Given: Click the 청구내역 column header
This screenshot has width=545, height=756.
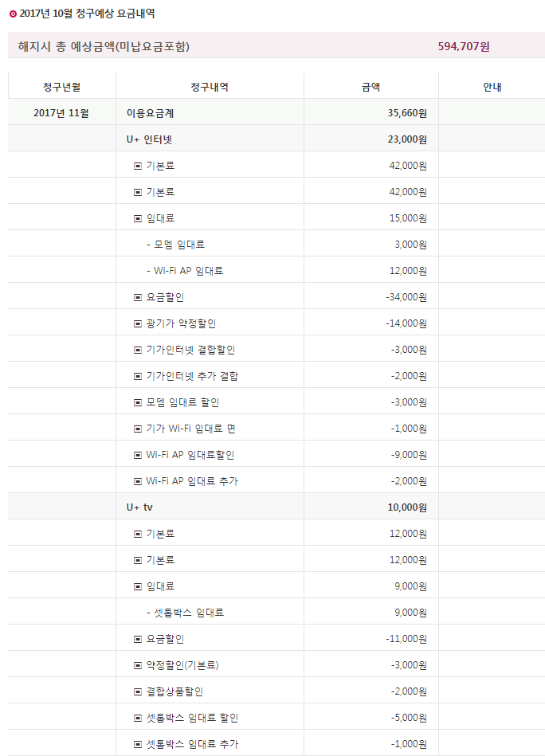Looking at the screenshot, I should point(210,87).
